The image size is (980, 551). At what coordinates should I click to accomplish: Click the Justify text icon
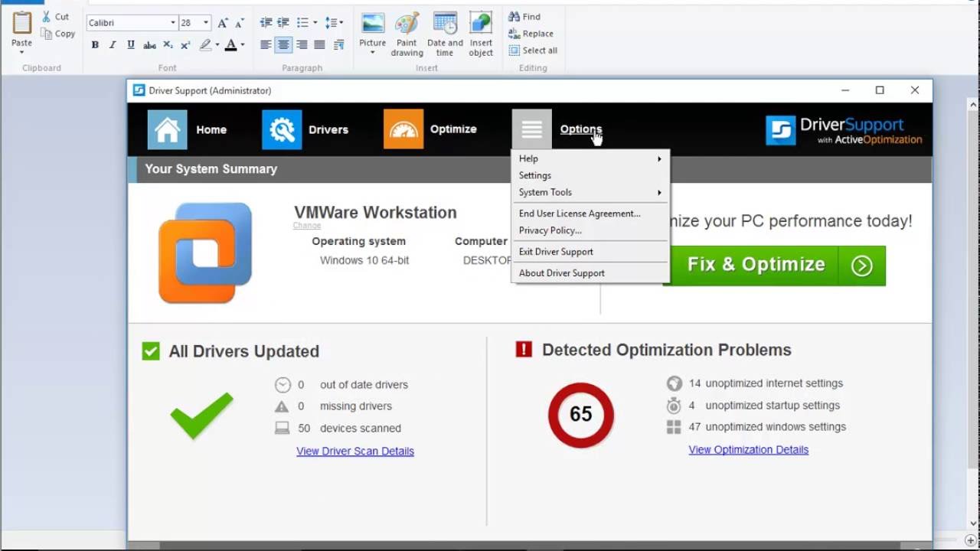coord(320,45)
